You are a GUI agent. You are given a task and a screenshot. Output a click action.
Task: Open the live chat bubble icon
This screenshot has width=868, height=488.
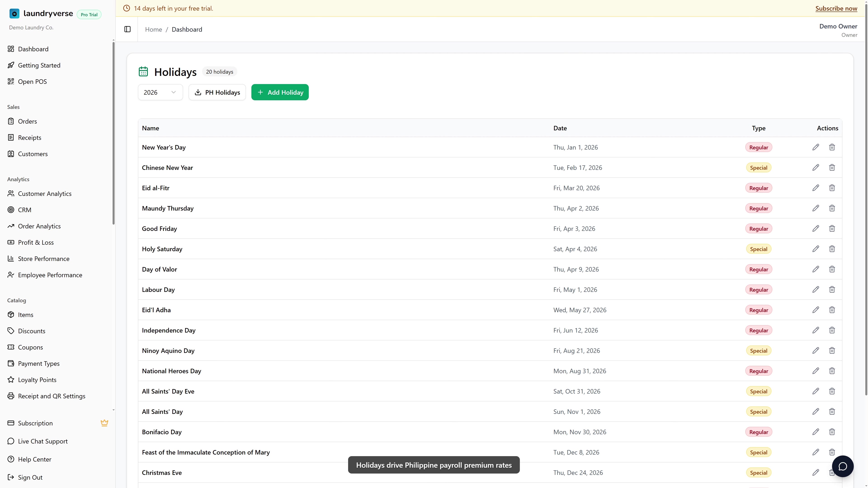tap(842, 466)
